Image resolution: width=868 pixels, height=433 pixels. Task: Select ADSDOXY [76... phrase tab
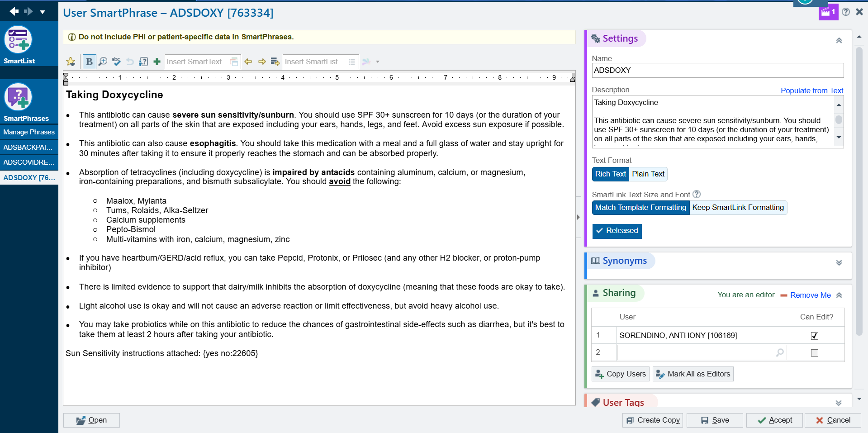pyautogui.click(x=29, y=178)
